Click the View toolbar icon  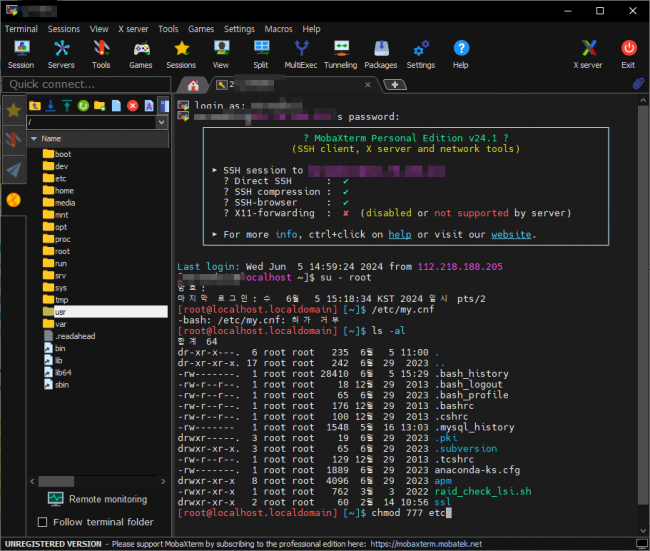(221, 54)
